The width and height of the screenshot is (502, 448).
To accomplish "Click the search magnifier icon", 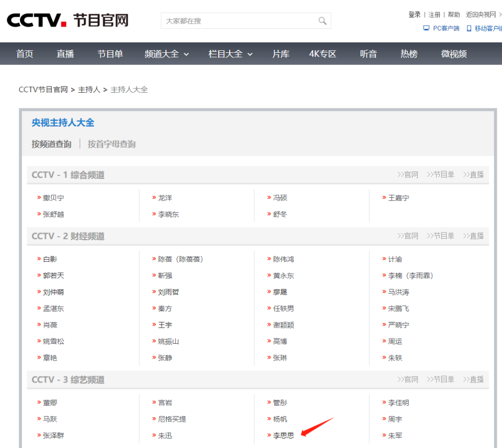I will click(x=322, y=20).
